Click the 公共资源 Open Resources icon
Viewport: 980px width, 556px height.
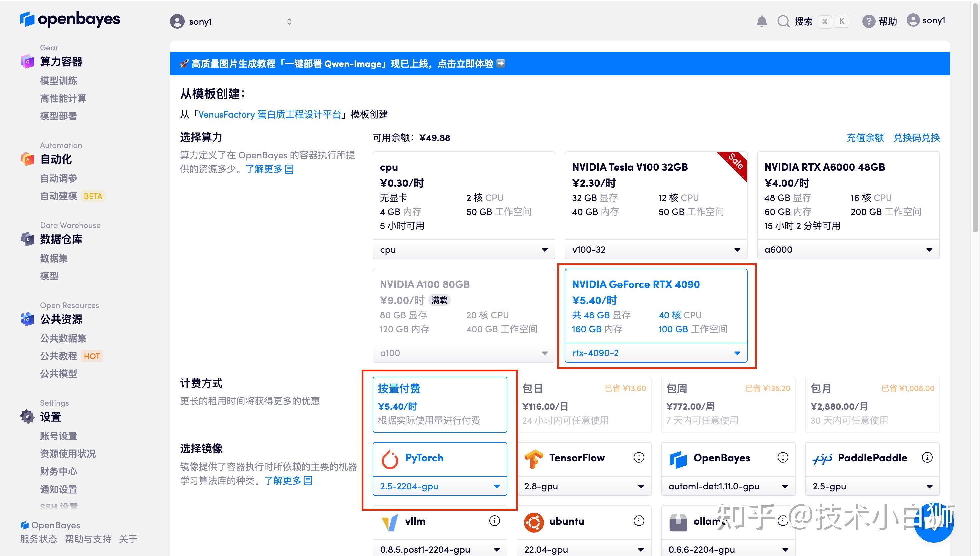(27, 319)
